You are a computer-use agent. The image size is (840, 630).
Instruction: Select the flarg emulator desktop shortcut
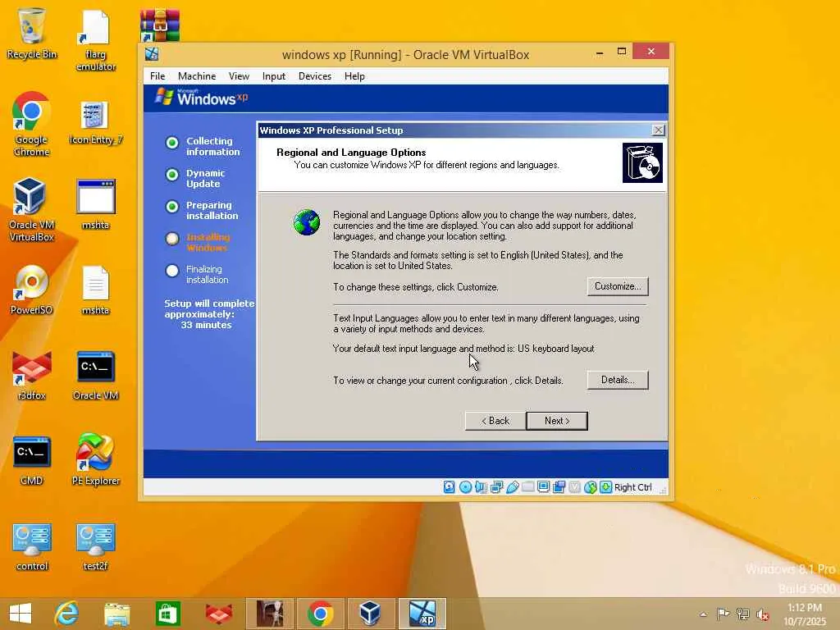pyautogui.click(x=95, y=41)
